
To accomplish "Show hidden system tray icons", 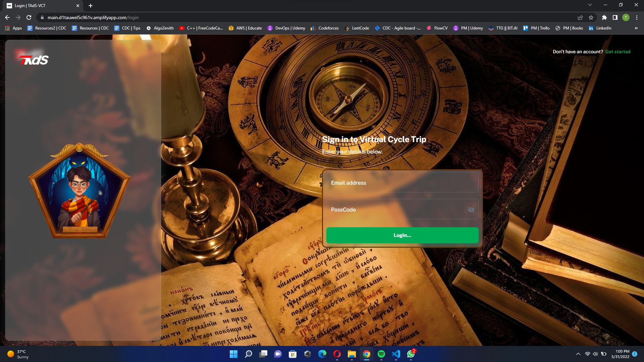I will click(x=578, y=354).
